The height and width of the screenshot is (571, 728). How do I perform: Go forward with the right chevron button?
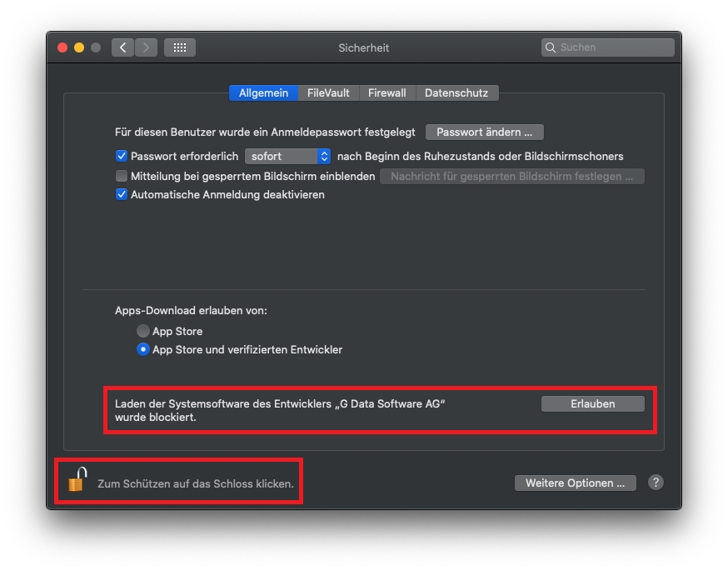(x=147, y=48)
